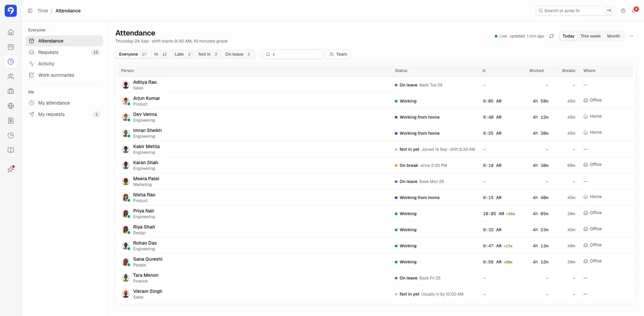Select Attendance in the sidebar
This screenshot has height=316, width=644.
(64, 41)
